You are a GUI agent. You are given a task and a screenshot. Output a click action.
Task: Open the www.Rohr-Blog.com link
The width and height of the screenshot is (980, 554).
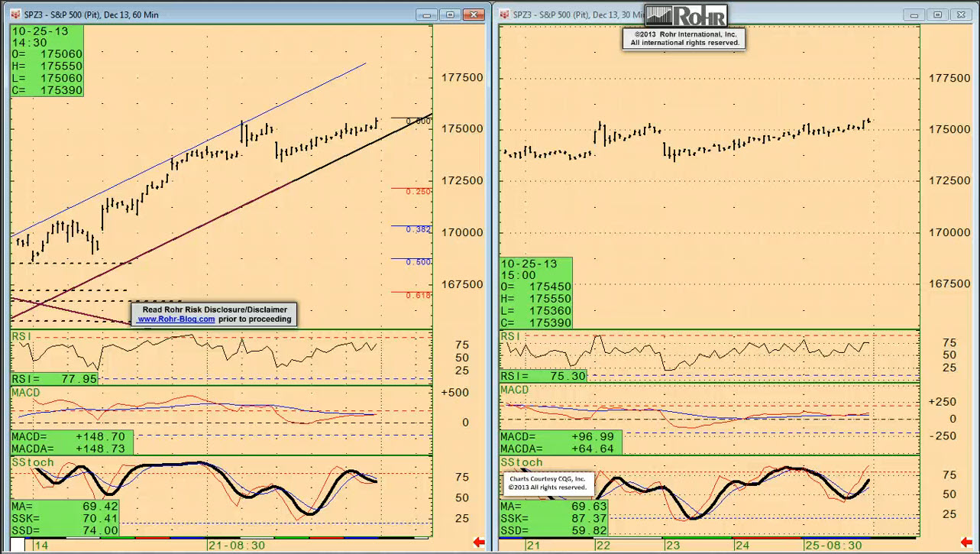pyautogui.click(x=176, y=319)
